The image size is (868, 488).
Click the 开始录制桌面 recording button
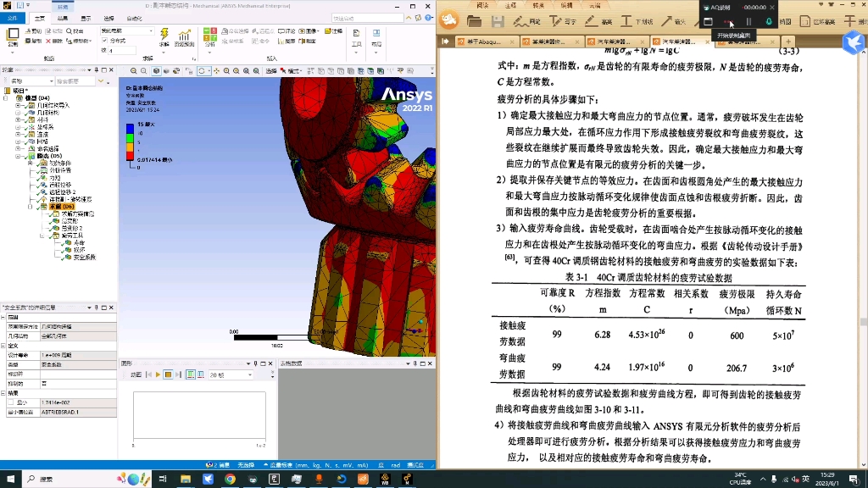pyautogui.click(x=730, y=20)
